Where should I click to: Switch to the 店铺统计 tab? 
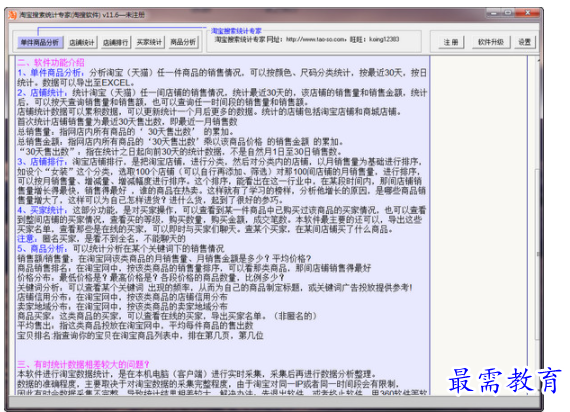82,43
